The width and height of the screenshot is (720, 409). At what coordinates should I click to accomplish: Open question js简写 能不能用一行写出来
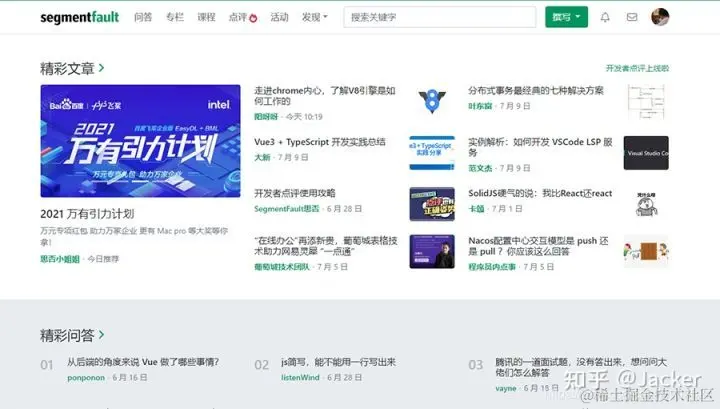[x=338, y=362]
